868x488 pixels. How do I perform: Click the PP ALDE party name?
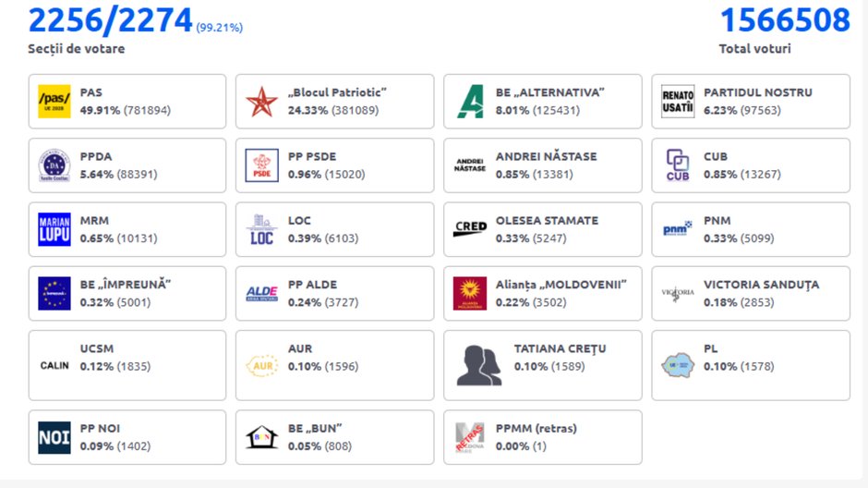pyautogui.click(x=312, y=285)
